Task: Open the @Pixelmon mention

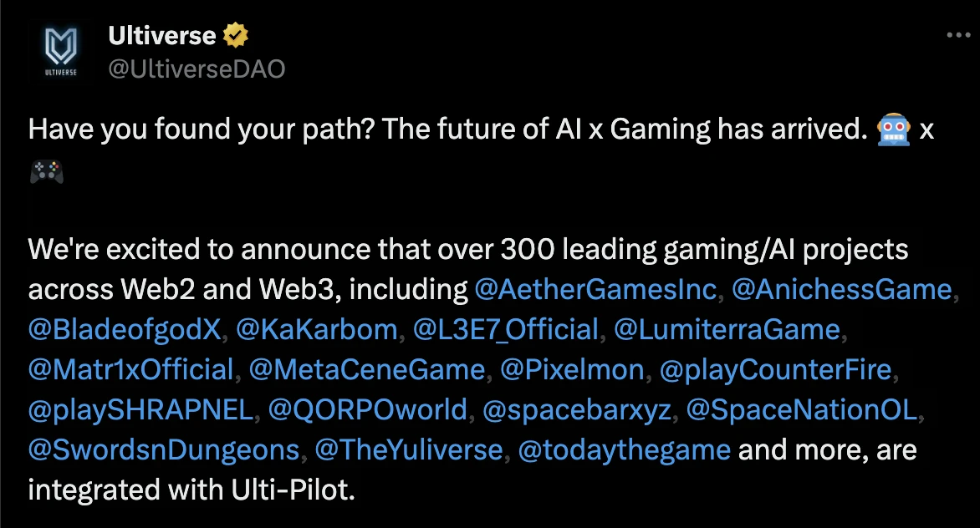Action: (573, 369)
